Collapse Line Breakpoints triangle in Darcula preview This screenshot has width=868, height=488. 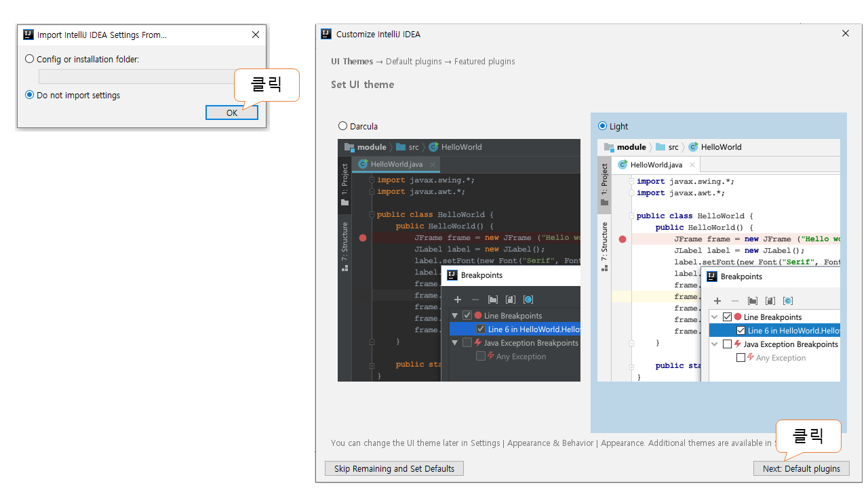pos(455,316)
